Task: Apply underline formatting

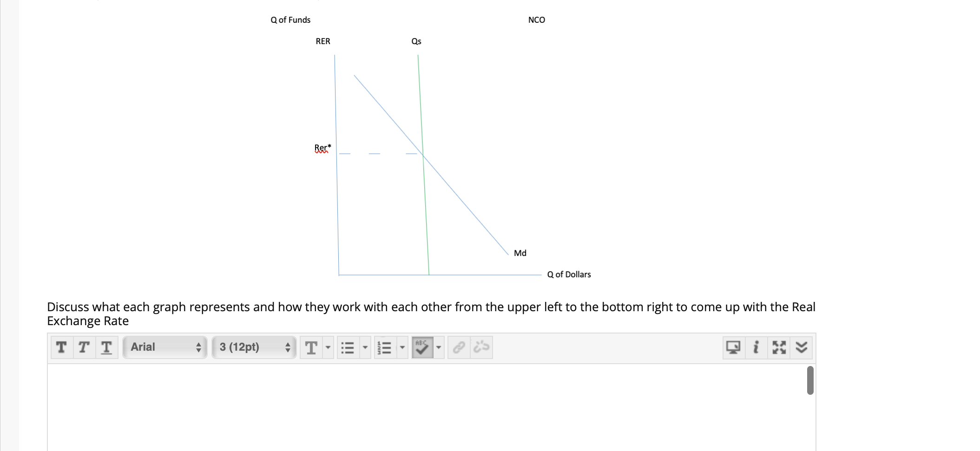Action: 105,347
